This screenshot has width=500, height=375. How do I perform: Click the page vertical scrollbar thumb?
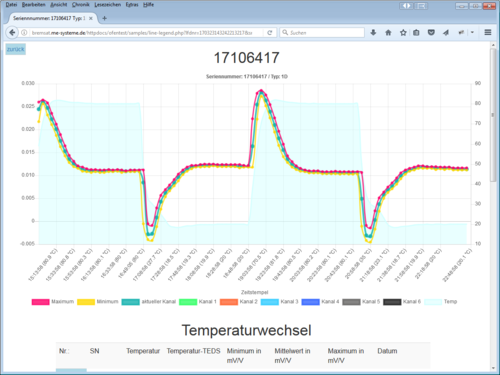493,115
